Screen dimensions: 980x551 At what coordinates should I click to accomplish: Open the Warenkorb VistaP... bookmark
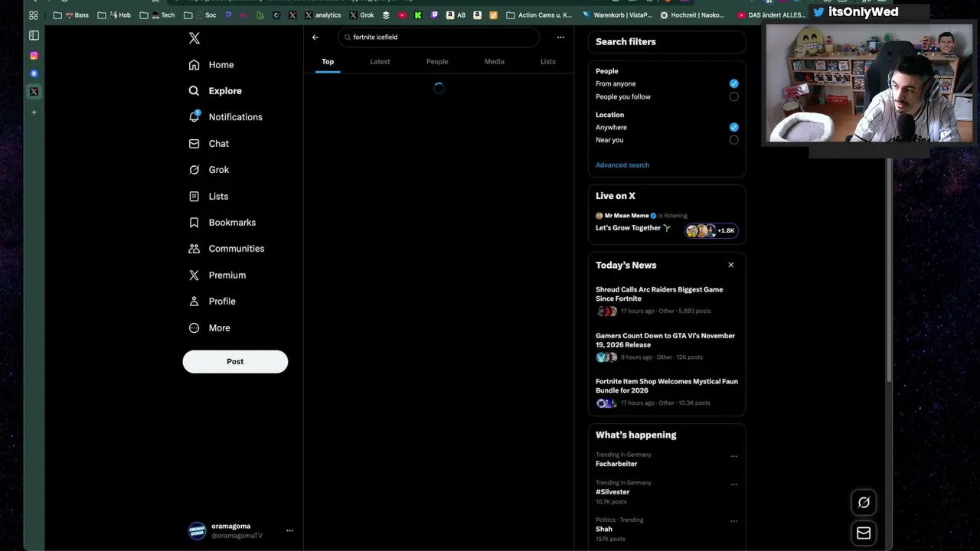(x=617, y=15)
